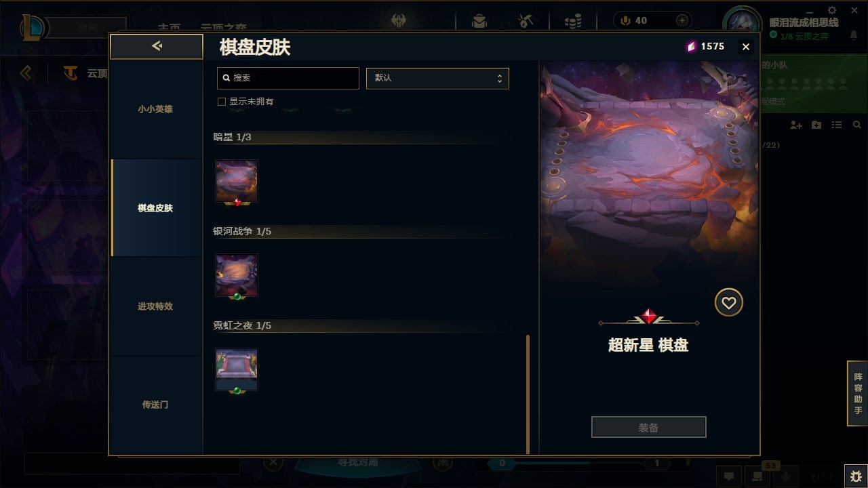Click the back arrow above the sidebar
The image size is (868, 488).
pos(157,46)
